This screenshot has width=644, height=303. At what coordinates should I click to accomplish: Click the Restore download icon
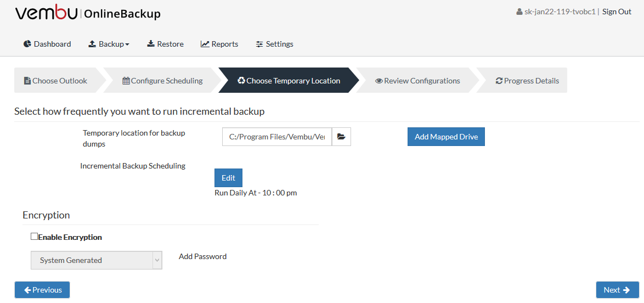(151, 43)
